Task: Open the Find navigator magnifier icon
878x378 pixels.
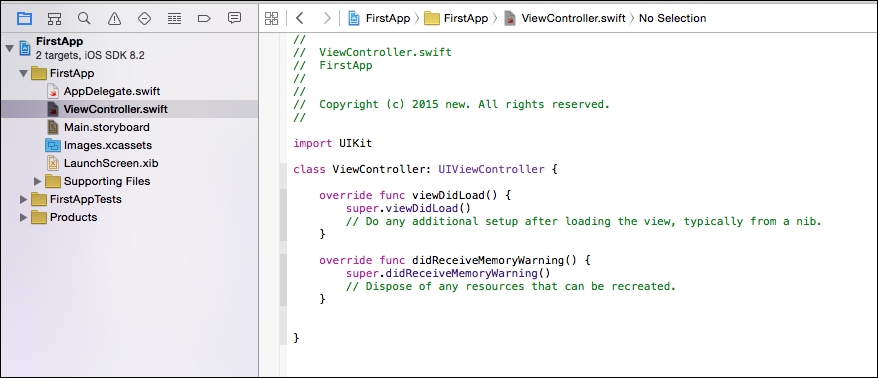Action: point(84,18)
